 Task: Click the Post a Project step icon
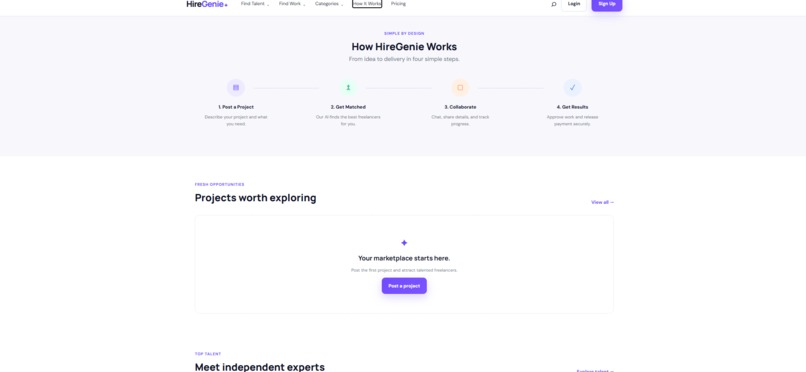236,87
